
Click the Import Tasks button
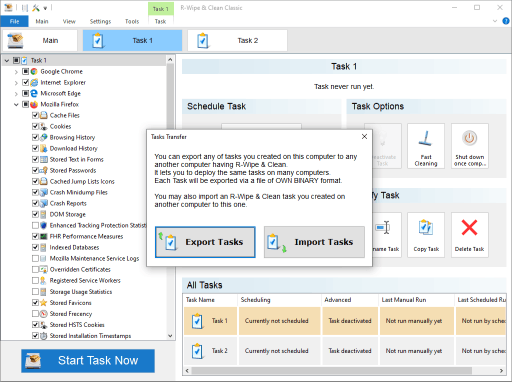[314, 242]
